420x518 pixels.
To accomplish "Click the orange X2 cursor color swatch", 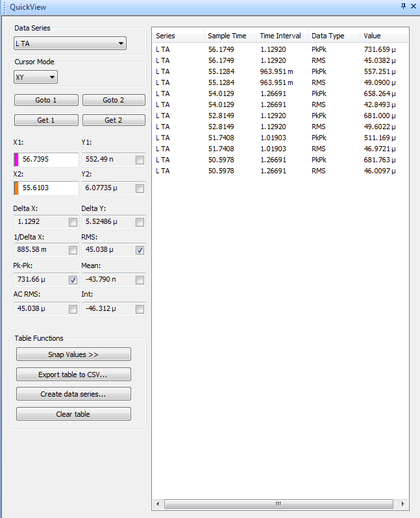I will (16, 188).
